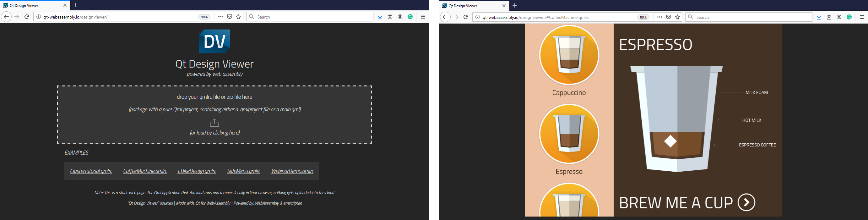Go back from the CoffeeMachine.qmlrc page
Image resolution: width=868 pixels, height=220 pixels.
point(445,17)
